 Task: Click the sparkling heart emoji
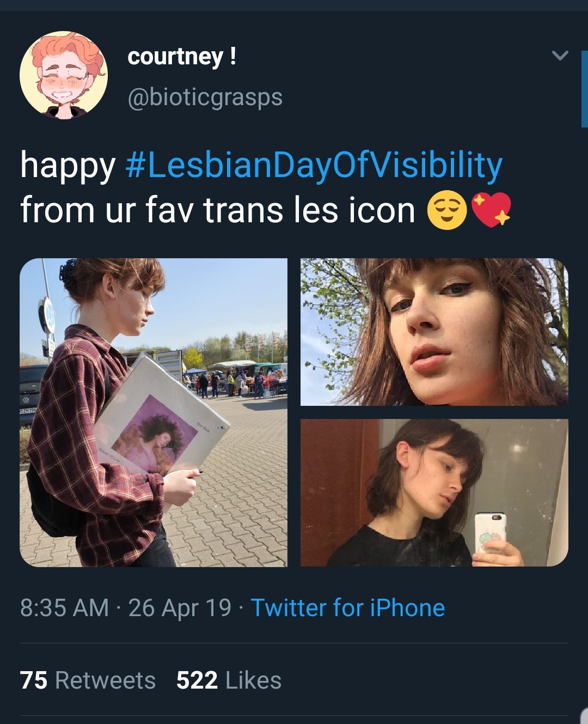coord(491,210)
